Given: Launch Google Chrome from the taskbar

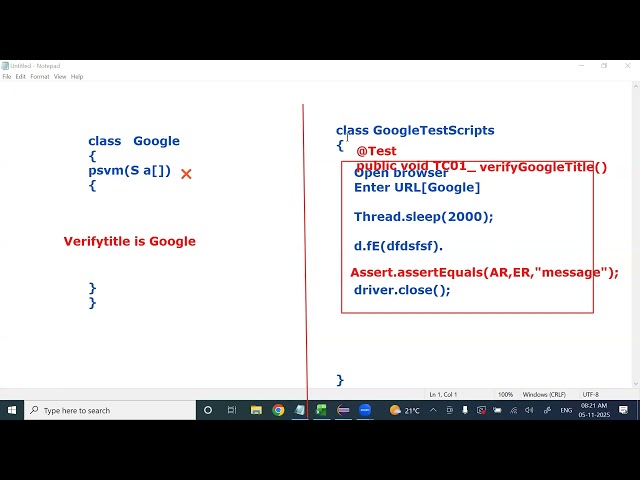Looking at the screenshot, I should pyautogui.click(x=278, y=410).
